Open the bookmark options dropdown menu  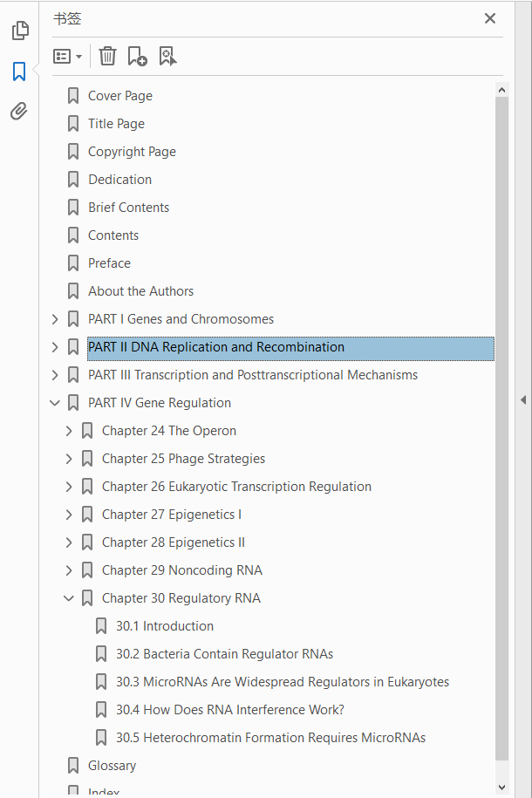pyautogui.click(x=67, y=57)
